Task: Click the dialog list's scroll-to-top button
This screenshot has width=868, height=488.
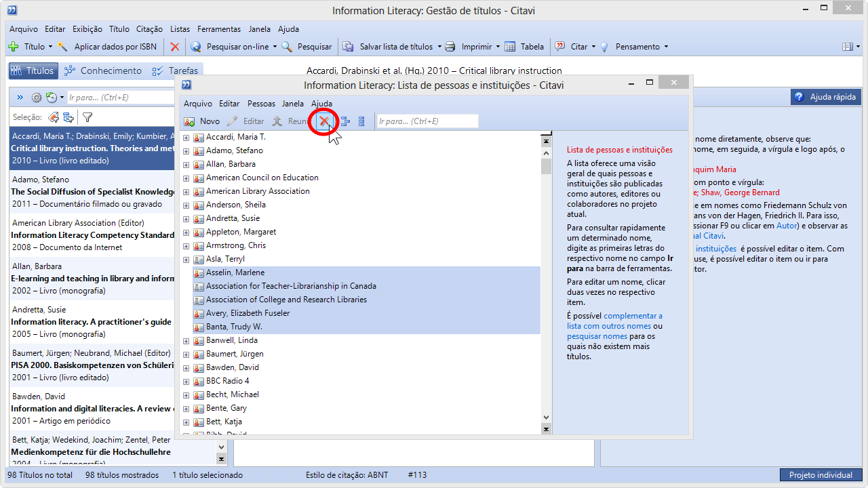Action: point(546,141)
